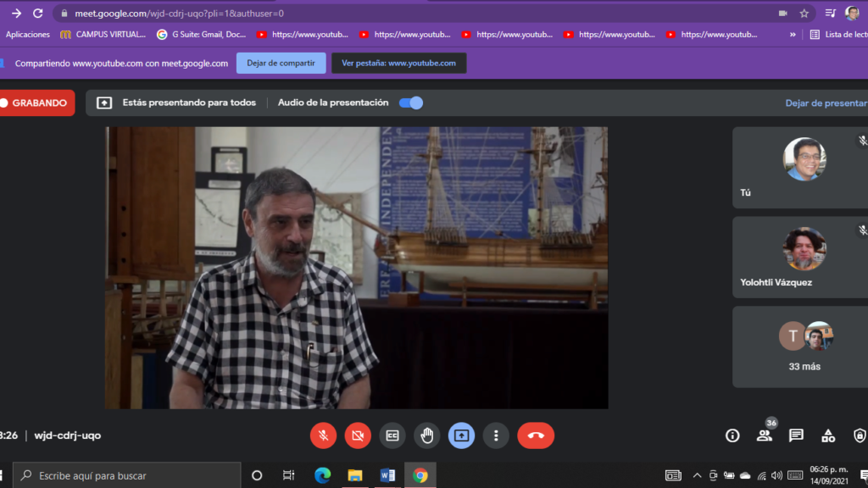Open the CAMPUS VIRTUAL bookmark
Image resolution: width=868 pixels, height=488 pixels.
click(103, 35)
